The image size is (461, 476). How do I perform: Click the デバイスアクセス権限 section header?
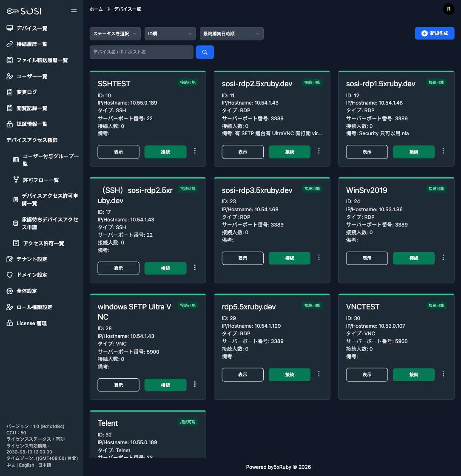32,140
